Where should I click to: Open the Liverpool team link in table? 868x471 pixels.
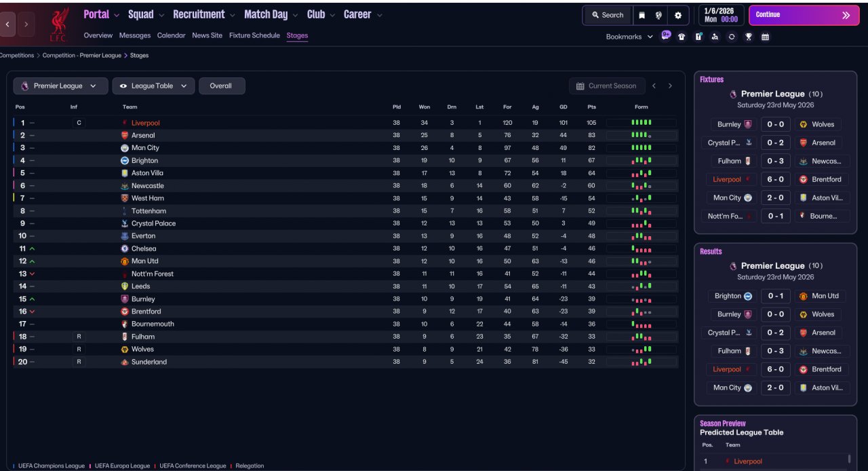(146, 124)
